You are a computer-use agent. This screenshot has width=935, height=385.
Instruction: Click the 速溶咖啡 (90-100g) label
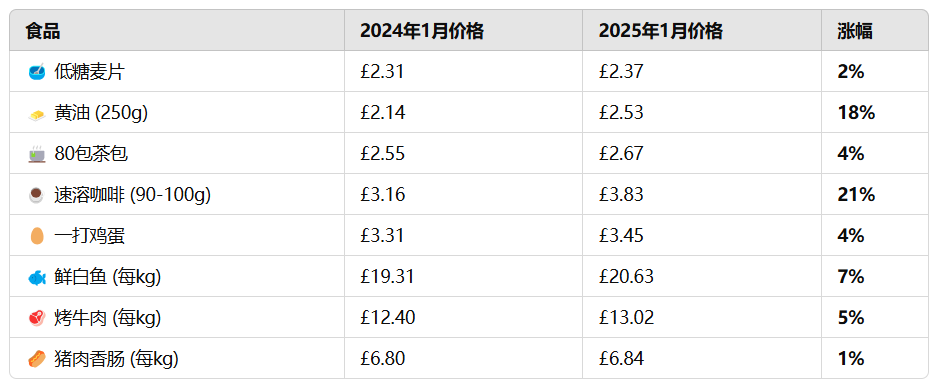click(x=132, y=195)
